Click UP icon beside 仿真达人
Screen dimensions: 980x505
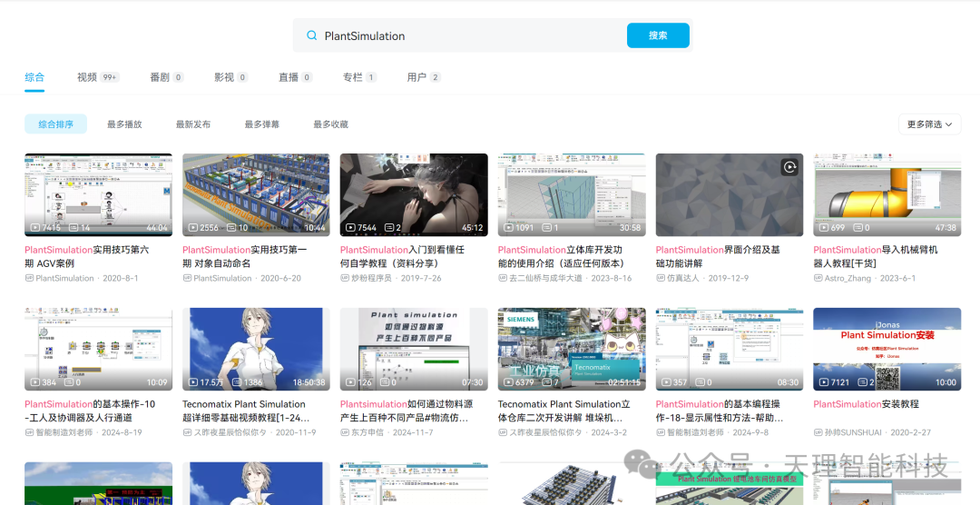660,278
